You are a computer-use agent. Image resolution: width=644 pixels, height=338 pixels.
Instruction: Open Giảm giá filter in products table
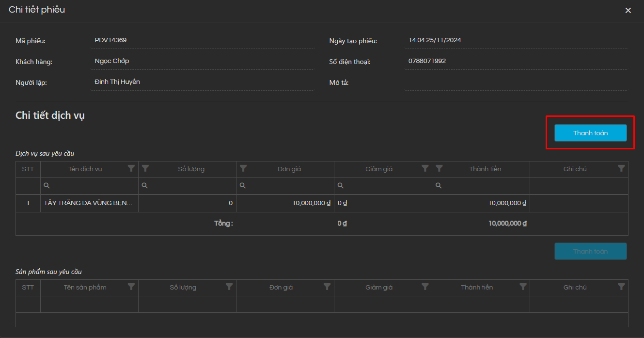coord(425,287)
